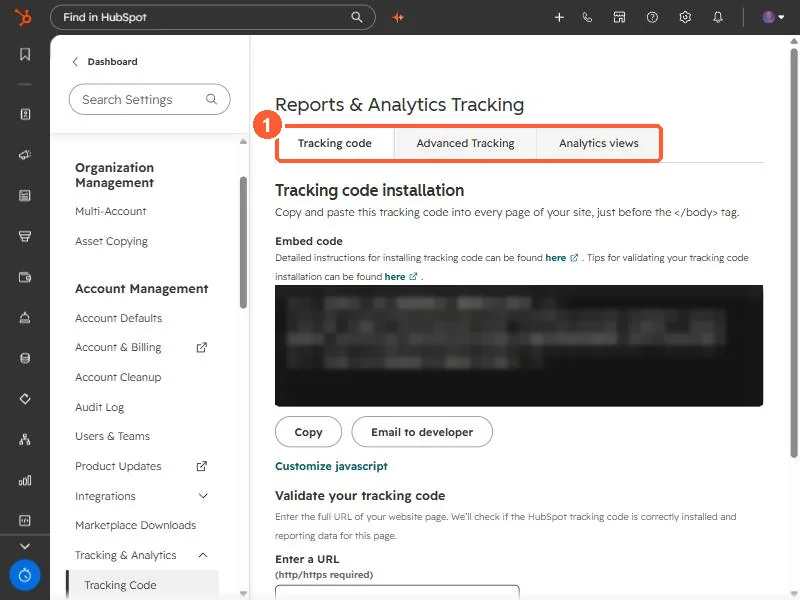Open Multi-Account settings
The image size is (800, 600).
[x=111, y=211]
